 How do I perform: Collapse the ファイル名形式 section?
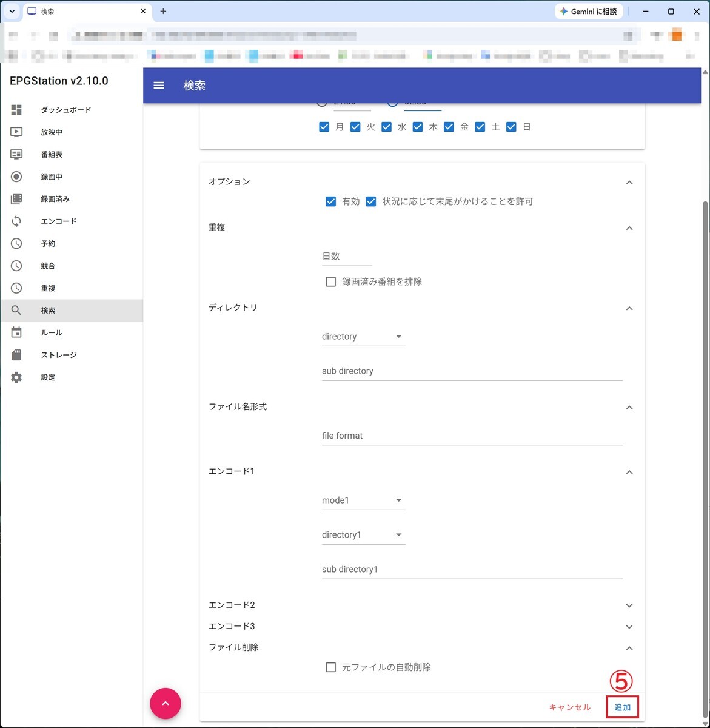pos(629,408)
